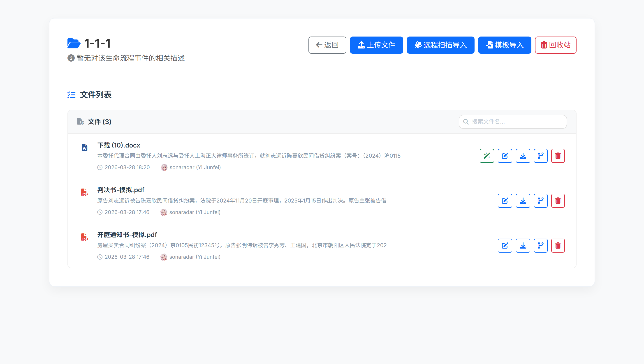Download the 判决书-模拟.pdf file
Screen dimensions: 644x364
click(523, 200)
